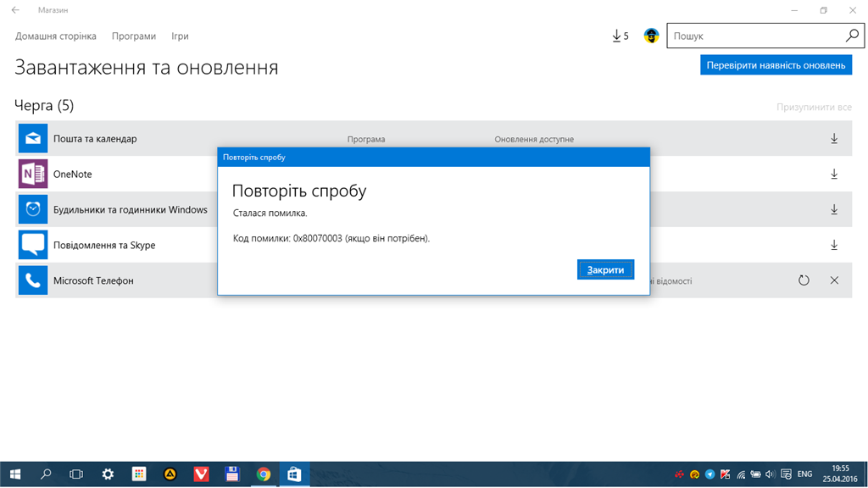
Task: Go back with the arrow in title bar
Action: click(15, 10)
